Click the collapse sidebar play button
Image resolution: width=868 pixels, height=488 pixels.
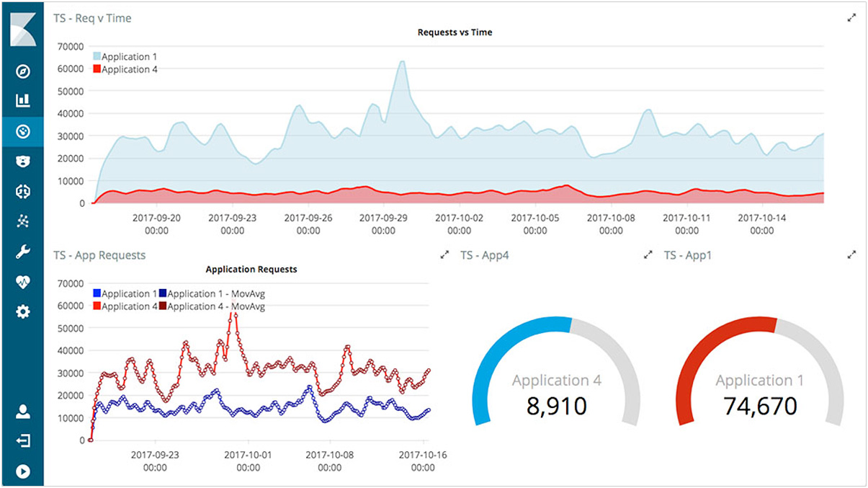click(x=22, y=471)
